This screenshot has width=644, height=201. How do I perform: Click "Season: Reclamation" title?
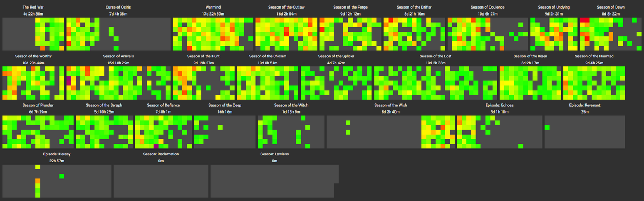pyautogui.click(x=162, y=154)
